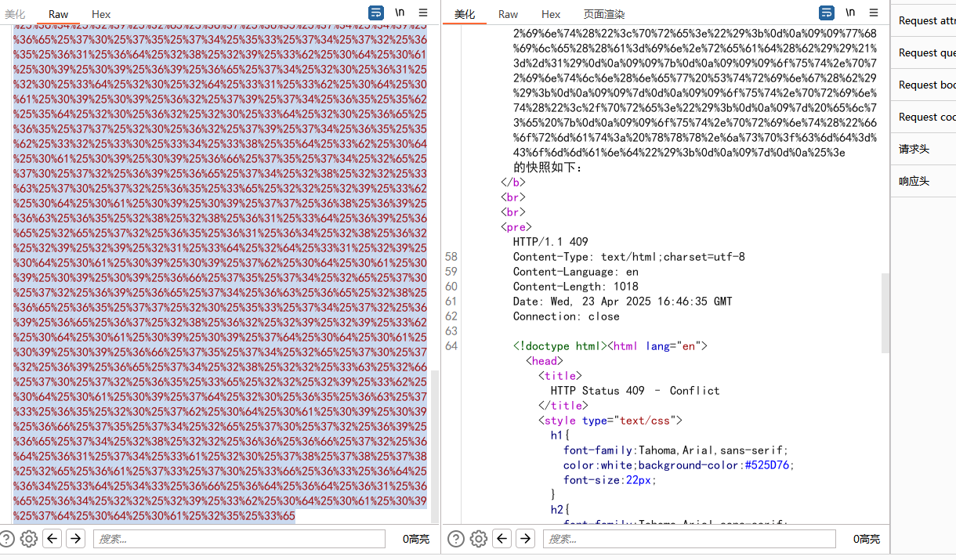Go to next match in request panel
Image resolution: width=956 pixels, height=560 pixels.
(75, 539)
